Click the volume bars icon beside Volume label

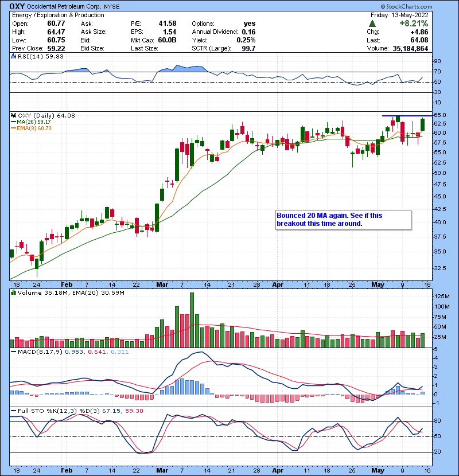[x=13, y=292]
